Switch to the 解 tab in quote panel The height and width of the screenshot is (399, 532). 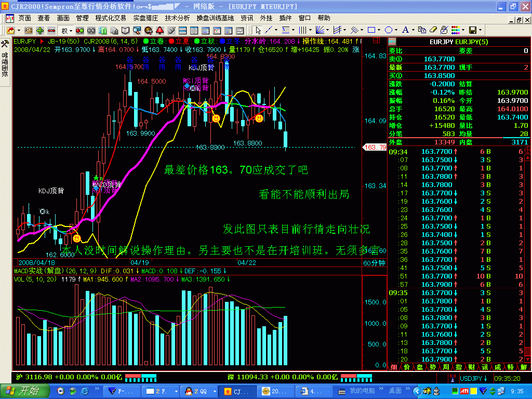coord(524,367)
